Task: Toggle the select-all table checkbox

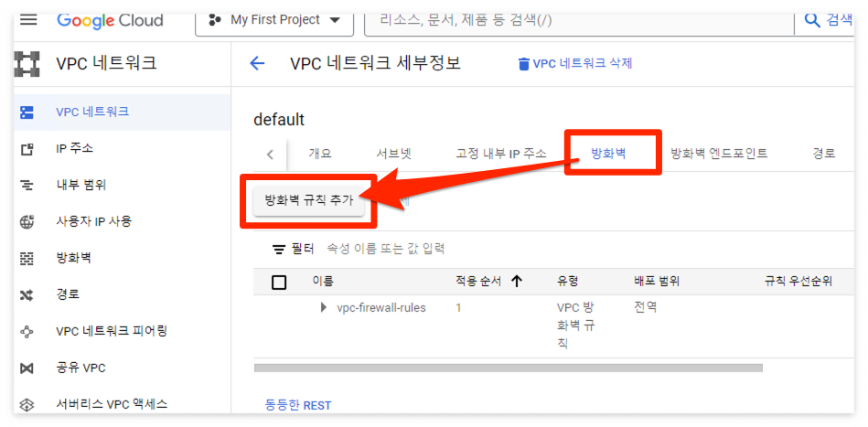Action: point(279,283)
